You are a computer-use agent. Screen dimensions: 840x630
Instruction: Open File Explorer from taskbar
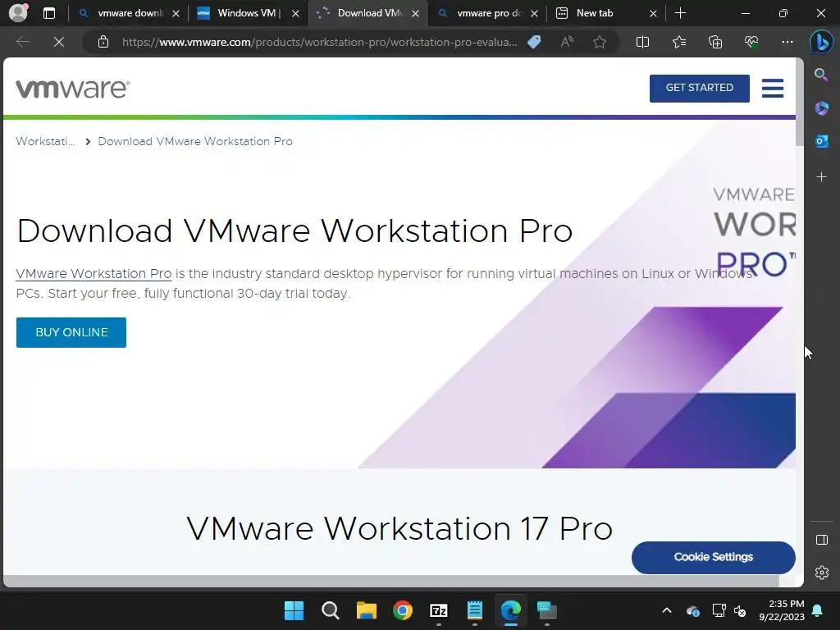[x=367, y=610]
